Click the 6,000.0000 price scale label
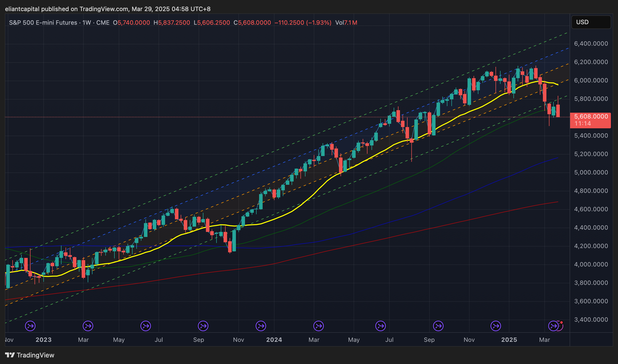The image size is (618, 364). (591, 80)
